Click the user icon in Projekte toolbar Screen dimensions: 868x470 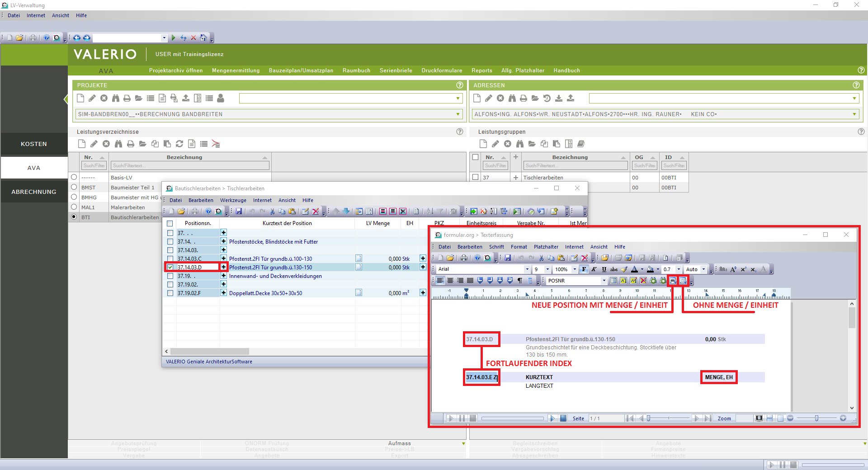point(221,98)
